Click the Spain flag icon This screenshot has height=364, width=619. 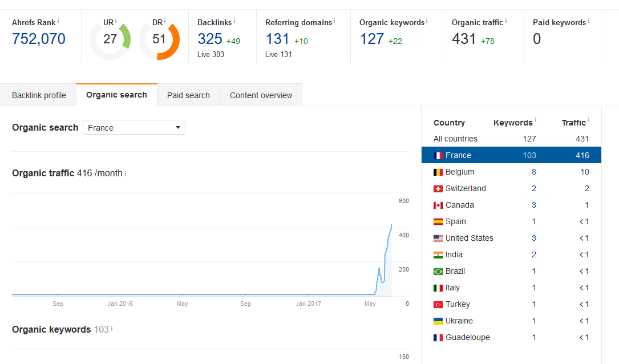point(438,222)
